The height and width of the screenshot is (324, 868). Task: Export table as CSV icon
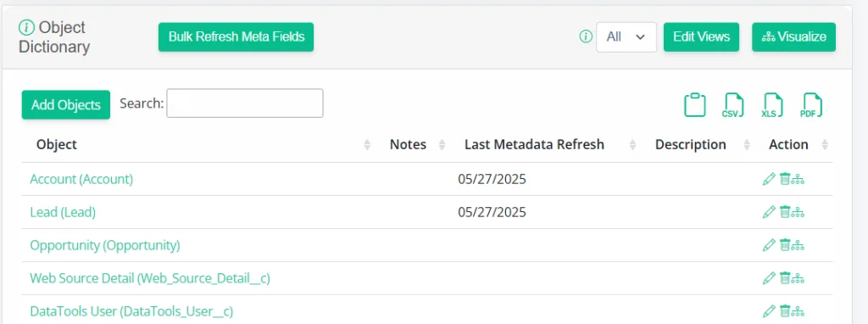[733, 104]
